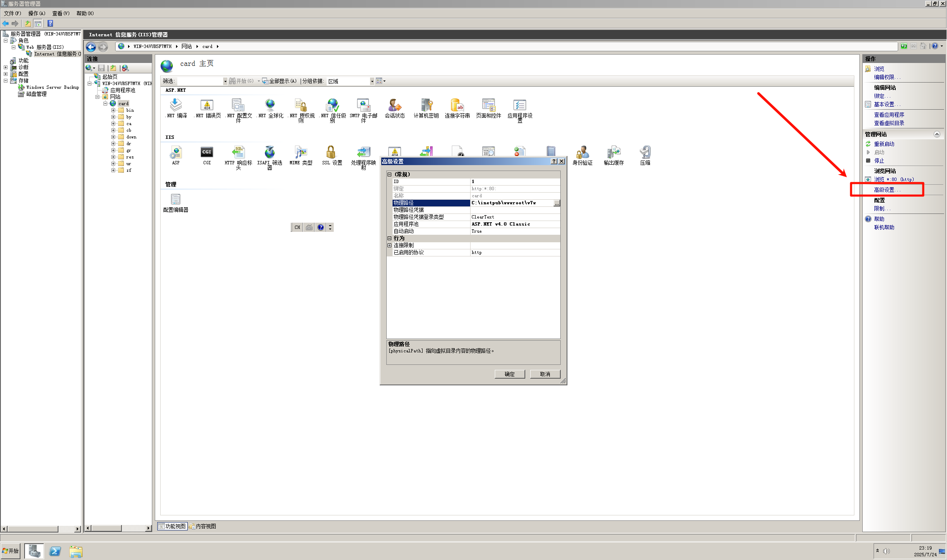Expand the 连接限制 property row

click(389, 246)
